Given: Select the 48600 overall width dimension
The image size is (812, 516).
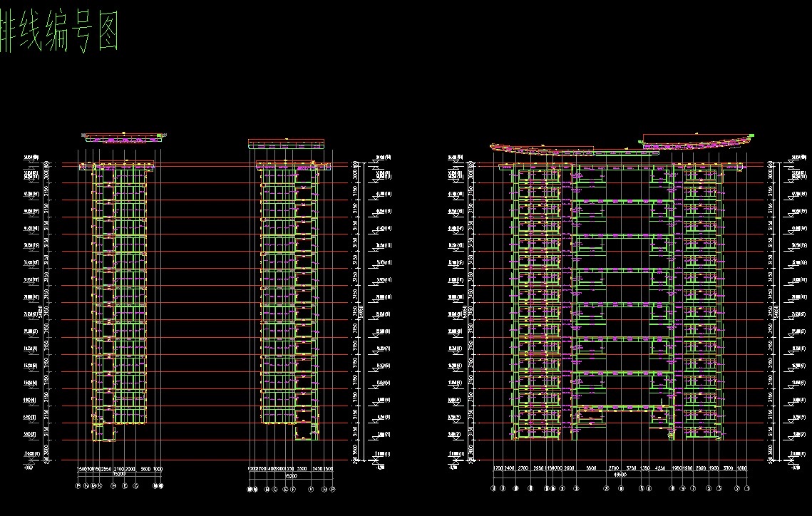Looking at the screenshot, I should 618,474.
